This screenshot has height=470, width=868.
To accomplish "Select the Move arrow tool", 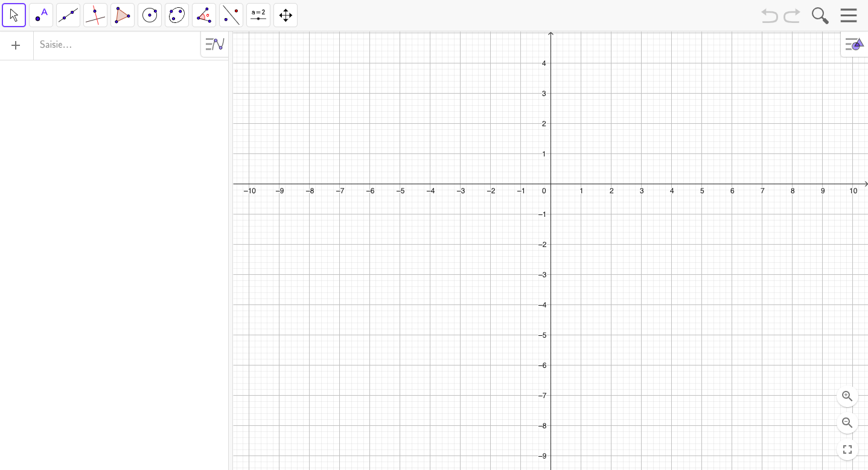I will (14, 15).
